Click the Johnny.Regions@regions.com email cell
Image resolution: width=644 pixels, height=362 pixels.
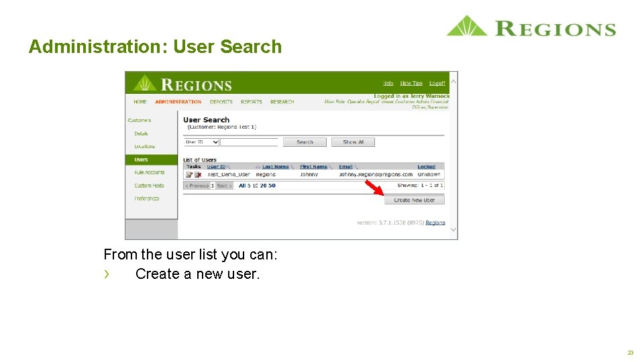(x=376, y=174)
